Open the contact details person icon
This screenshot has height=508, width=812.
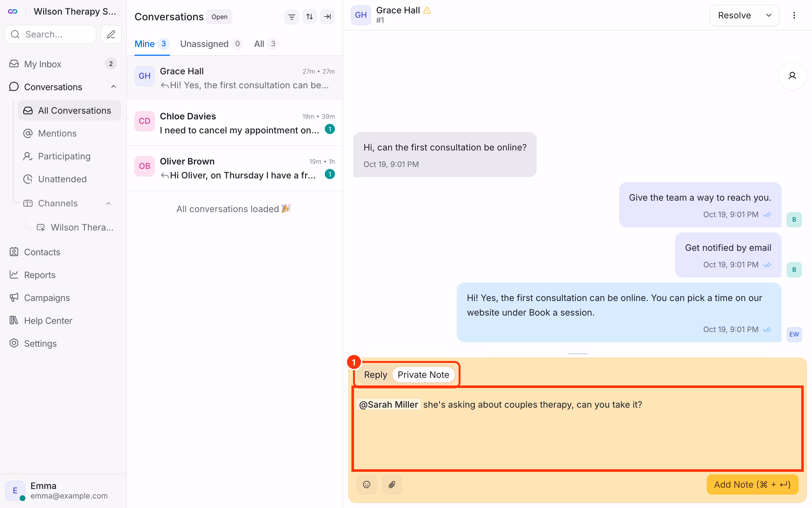(792, 76)
